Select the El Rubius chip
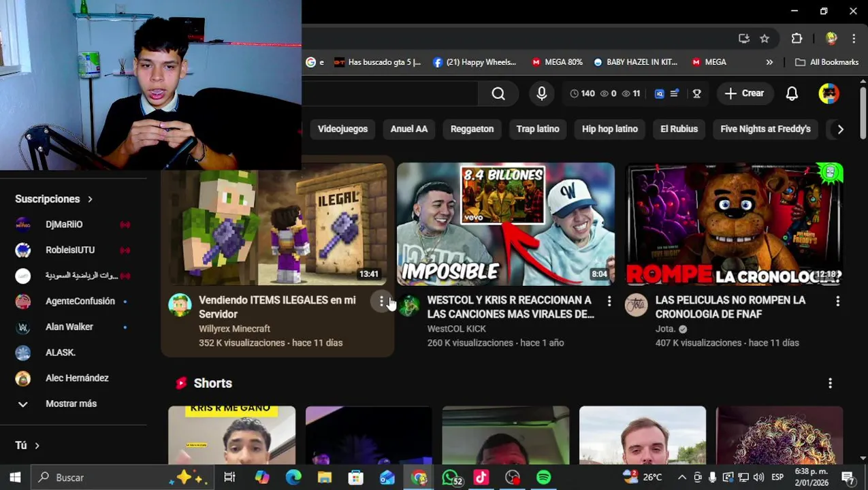868x490 pixels. (679, 129)
